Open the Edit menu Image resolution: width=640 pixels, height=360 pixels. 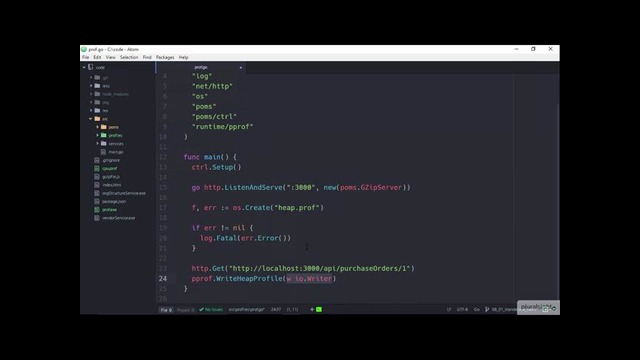(x=97, y=58)
